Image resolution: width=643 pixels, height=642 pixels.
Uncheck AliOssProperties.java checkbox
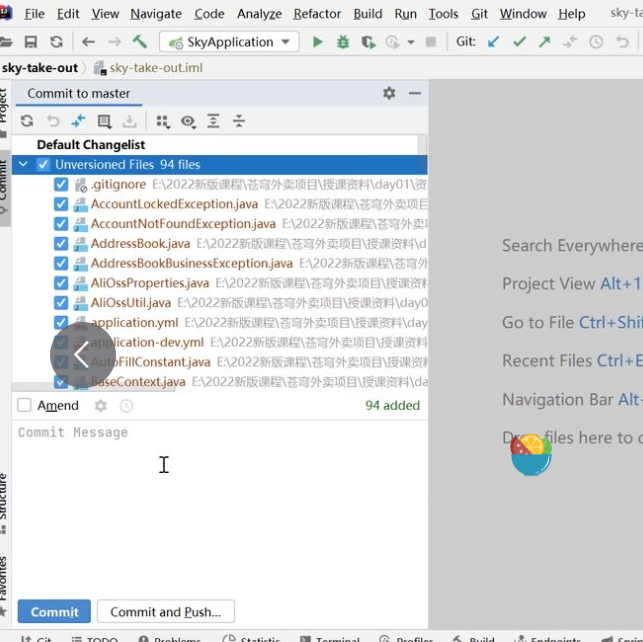pyautogui.click(x=61, y=283)
